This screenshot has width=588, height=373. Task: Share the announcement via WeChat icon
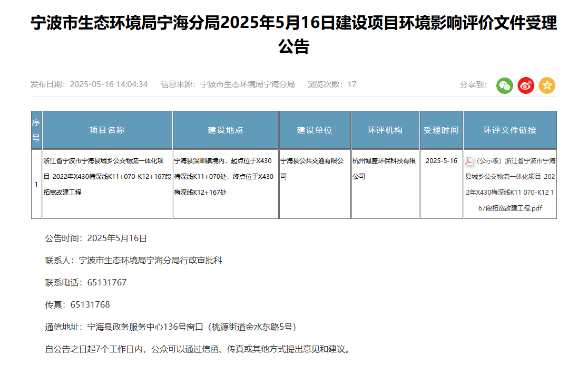[504, 85]
